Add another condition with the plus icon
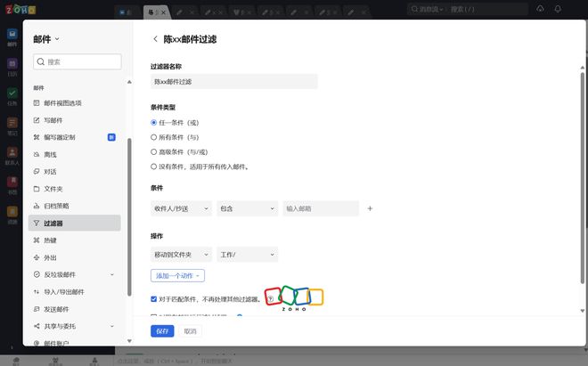The image size is (588, 366). pos(370,208)
